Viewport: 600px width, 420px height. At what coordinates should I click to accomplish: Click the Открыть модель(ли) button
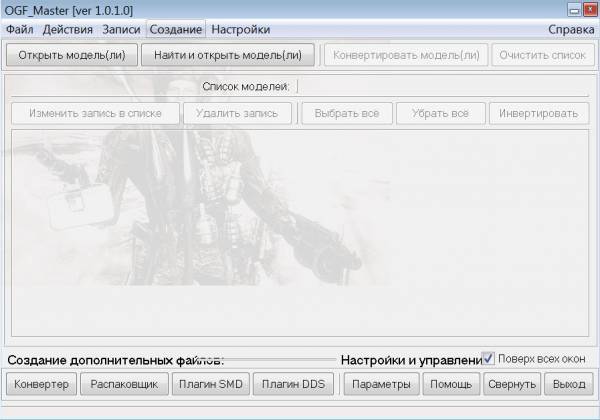pos(72,55)
